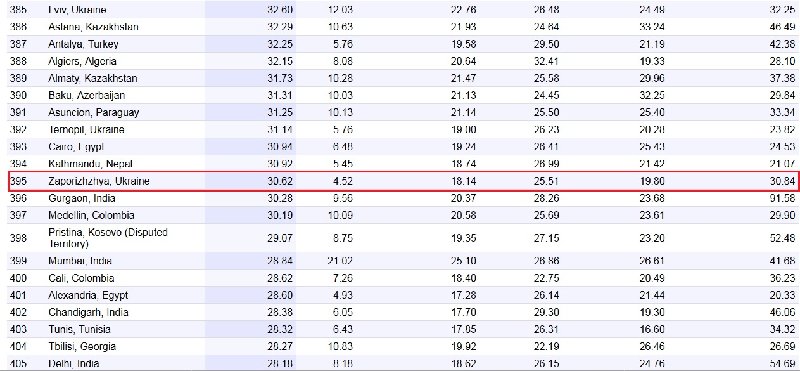This screenshot has height=371, width=800.
Task: Select the Ternopil, Ukraine city name
Action: [86, 130]
